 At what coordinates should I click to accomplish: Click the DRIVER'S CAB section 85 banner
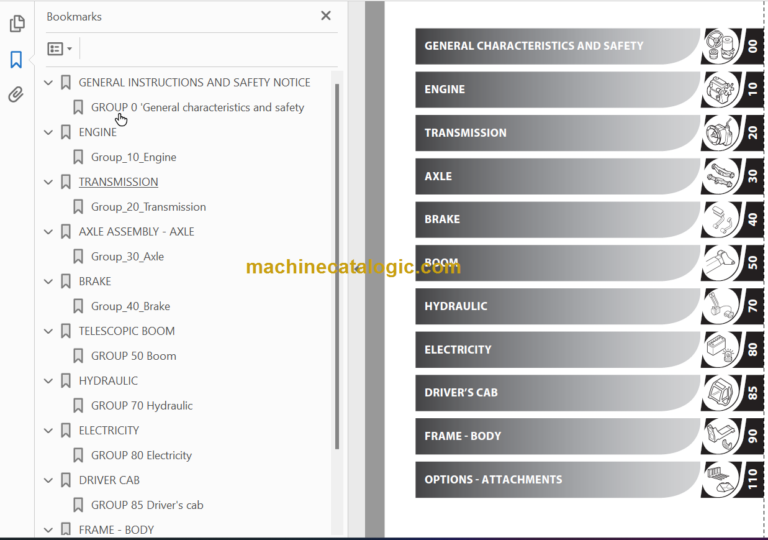[x=589, y=393]
